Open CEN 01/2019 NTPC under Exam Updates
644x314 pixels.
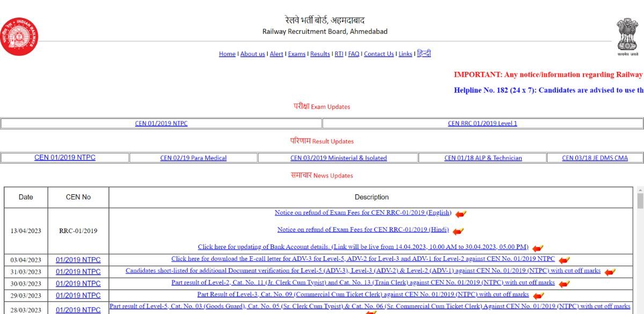click(162, 123)
